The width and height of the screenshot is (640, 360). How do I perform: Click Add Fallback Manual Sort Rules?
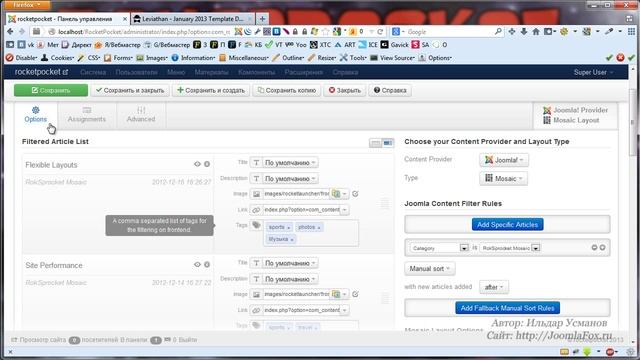coord(507,308)
